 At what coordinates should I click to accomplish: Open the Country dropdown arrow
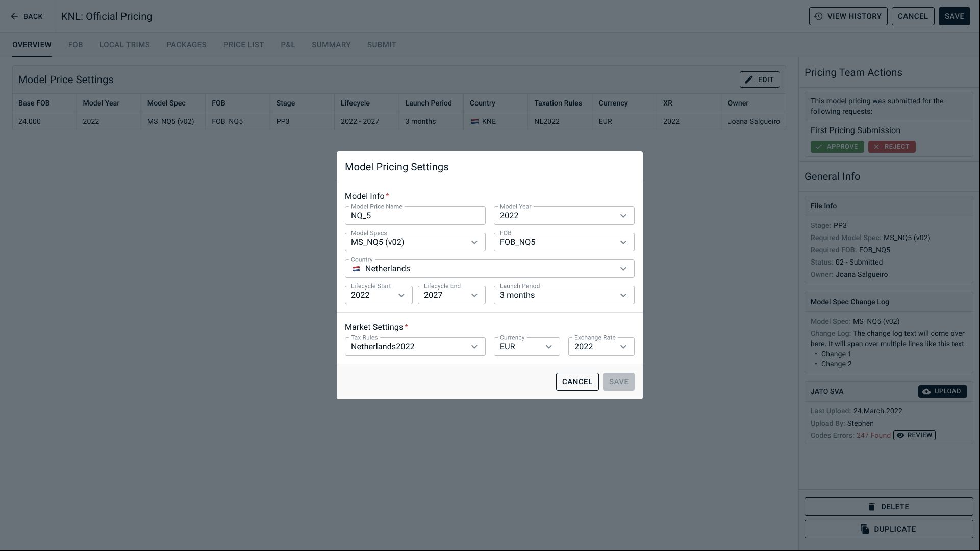pos(623,269)
